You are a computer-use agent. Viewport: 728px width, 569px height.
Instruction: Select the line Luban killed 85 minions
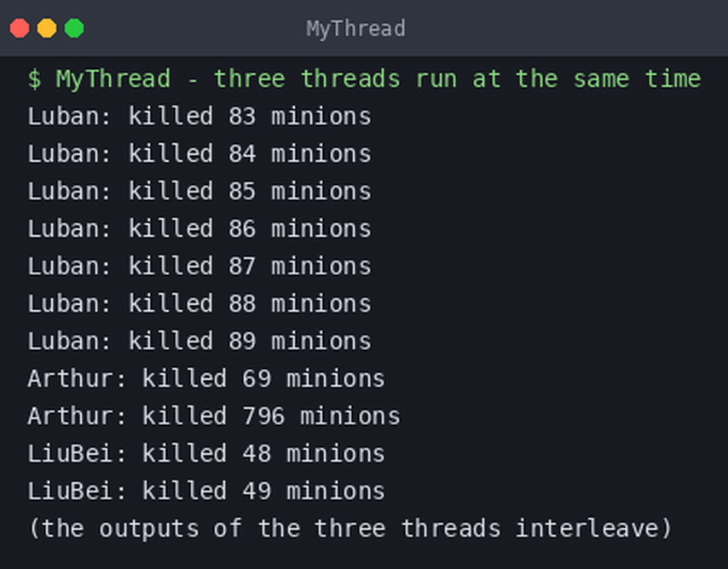199,191
